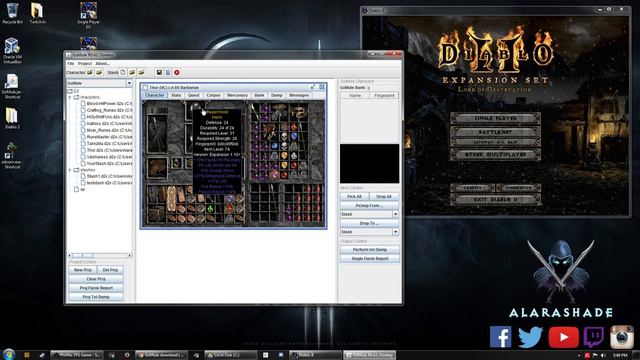Screen dimensions: 640x360
Task: Select Stash1.d2x in stashes tree
Action: (x=106, y=176)
